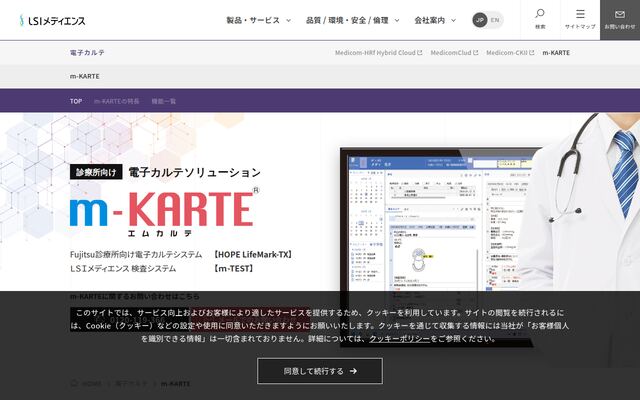Click the m-KARTE product logo
The height and width of the screenshot is (400, 640).
coord(164,211)
